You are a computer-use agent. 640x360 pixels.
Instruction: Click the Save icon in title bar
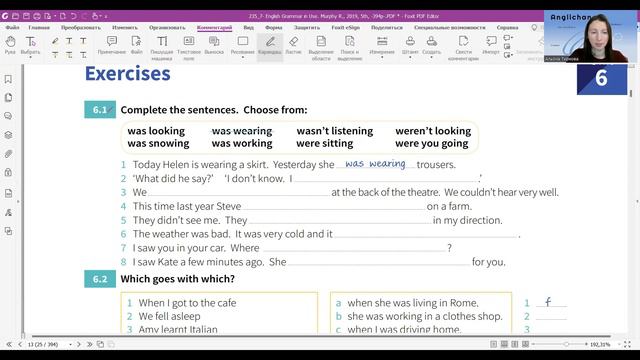point(26,16)
